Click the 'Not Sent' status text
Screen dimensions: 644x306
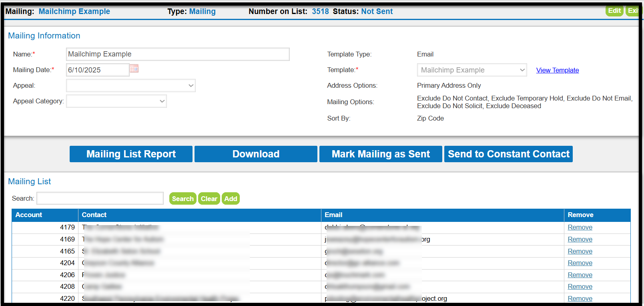377,11
